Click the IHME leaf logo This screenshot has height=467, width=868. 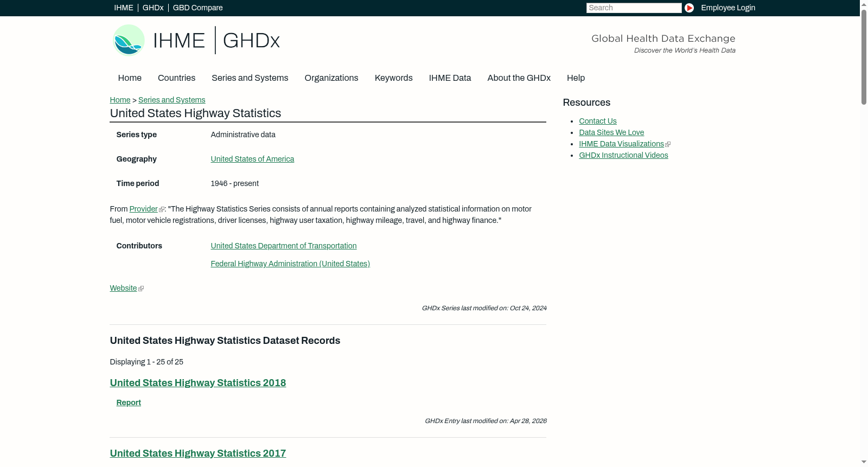(129, 40)
